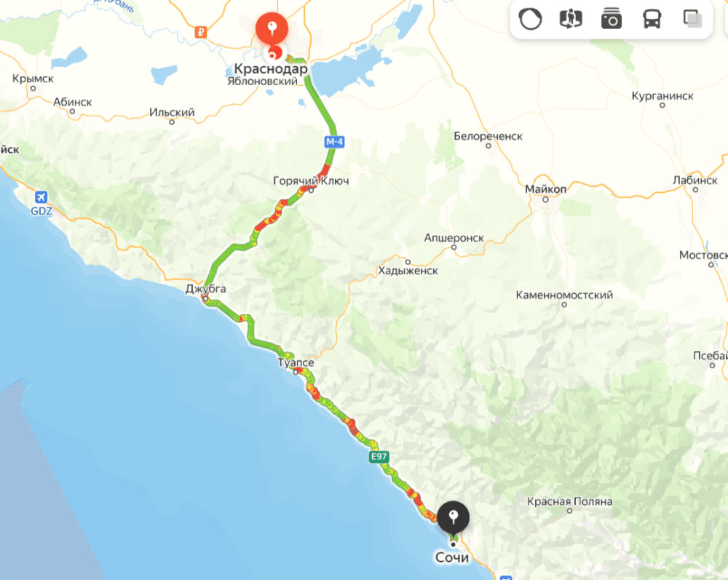
Task: Select the Апшеронск town label
Action: coord(454,238)
